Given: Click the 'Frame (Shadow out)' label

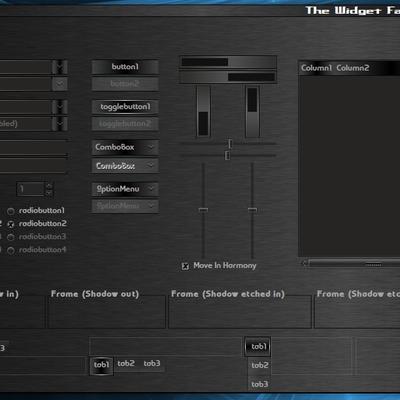Looking at the screenshot, I should [x=95, y=294].
